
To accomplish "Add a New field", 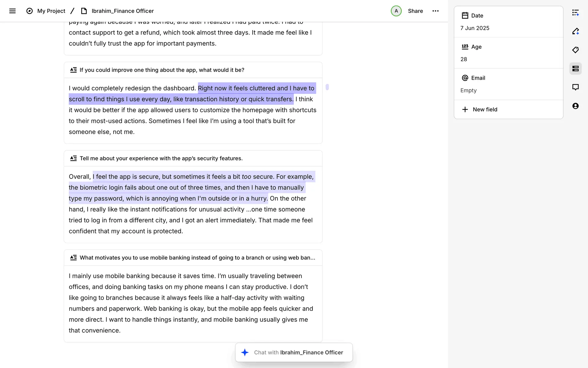I will pyautogui.click(x=485, y=109).
